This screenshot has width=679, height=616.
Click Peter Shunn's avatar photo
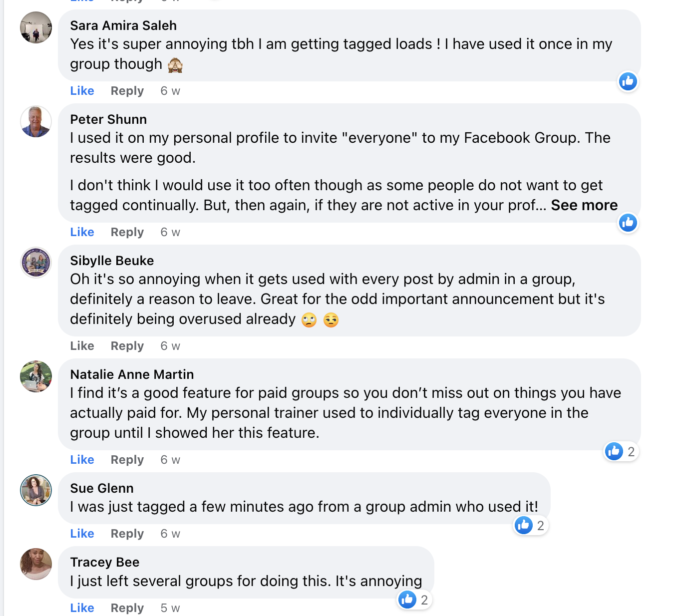[36, 121]
